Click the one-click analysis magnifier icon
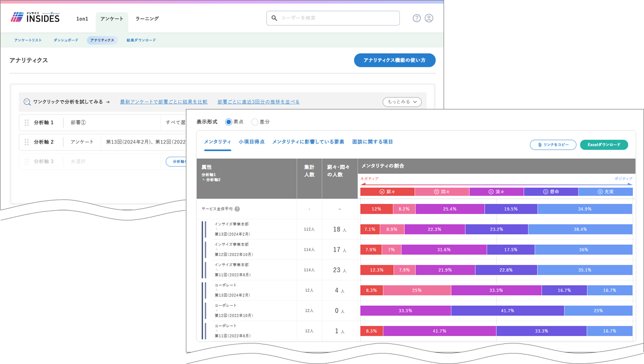 click(x=27, y=102)
